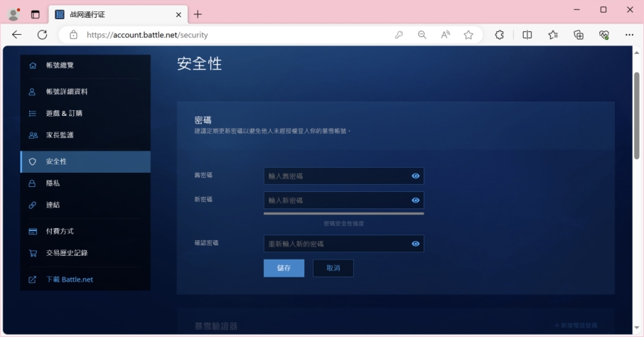Screen dimensions: 644x337
Task: Open the tab actions menu icon
Action: pos(36,14)
